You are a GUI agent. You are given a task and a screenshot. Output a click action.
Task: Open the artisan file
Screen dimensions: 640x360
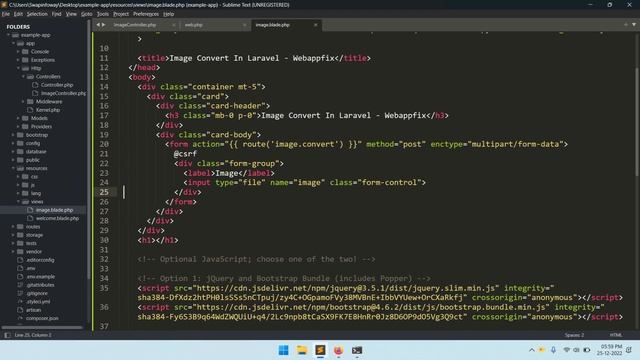coord(33,310)
